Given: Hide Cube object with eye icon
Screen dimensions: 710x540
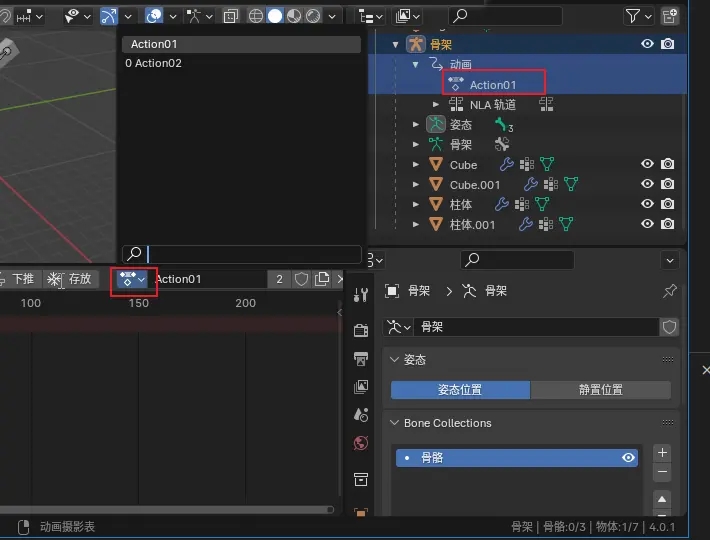Looking at the screenshot, I should pyautogui.click(x=647, y=164).
